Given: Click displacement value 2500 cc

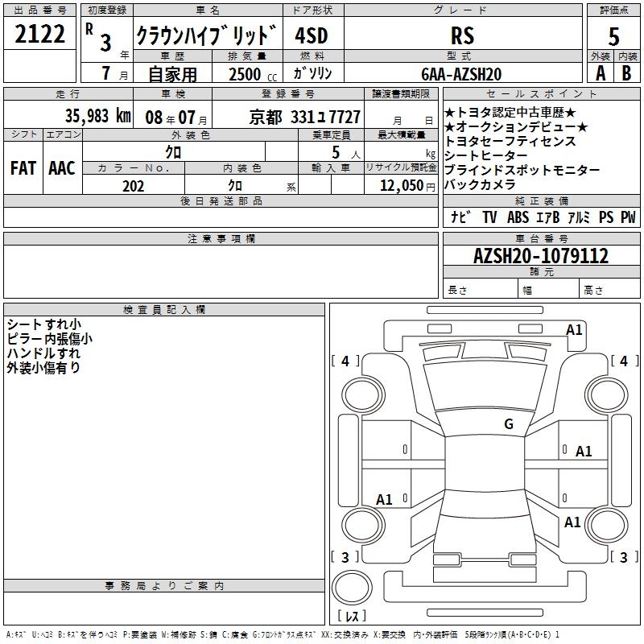Looking at the screenshot, I should (x=253, y=74).
